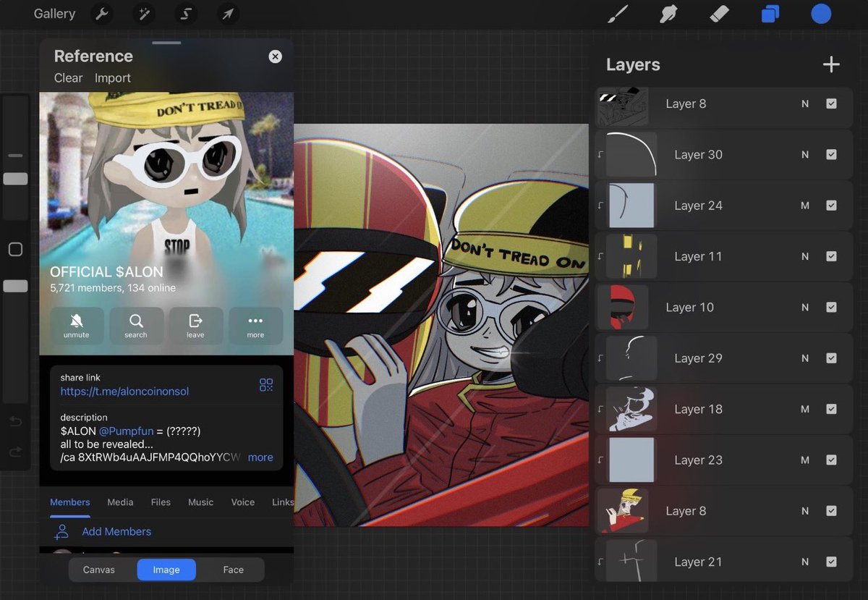Viewport: 868px width, 600px height.
Task: Open blend mode N for Layer 30
Action: point(805,155)
